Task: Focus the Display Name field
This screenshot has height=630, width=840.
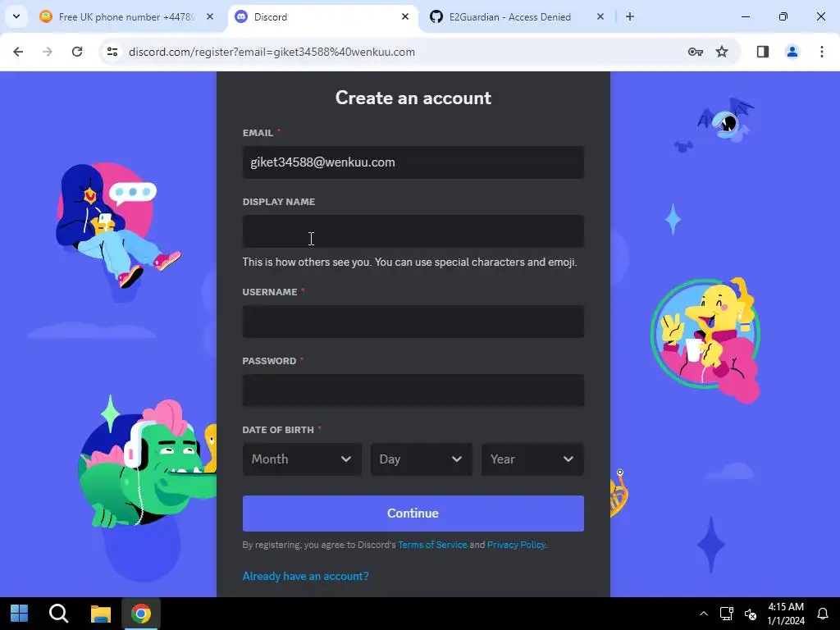Action: click(413, 231)
